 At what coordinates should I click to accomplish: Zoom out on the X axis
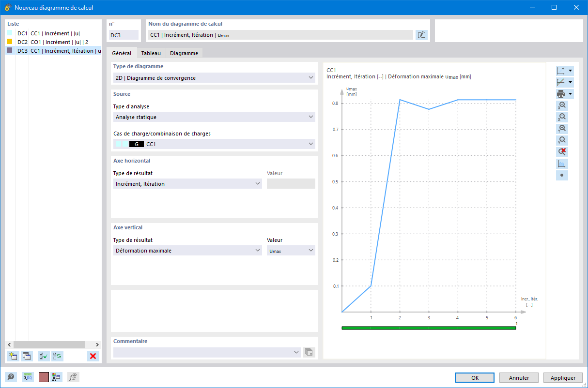(562, 117)
